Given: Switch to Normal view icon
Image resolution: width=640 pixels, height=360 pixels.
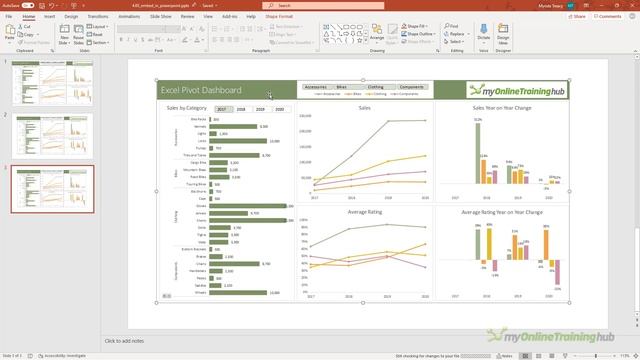Looking at the screenshot, I should tap(525, 356).
